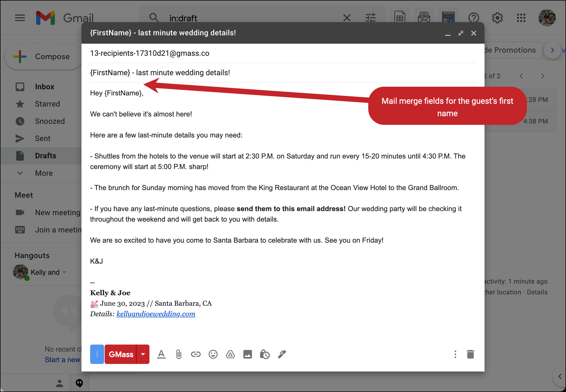This screenshot has width=566, height=392.
Task: Open the Support help icon
Action: (x=474, y=18)
